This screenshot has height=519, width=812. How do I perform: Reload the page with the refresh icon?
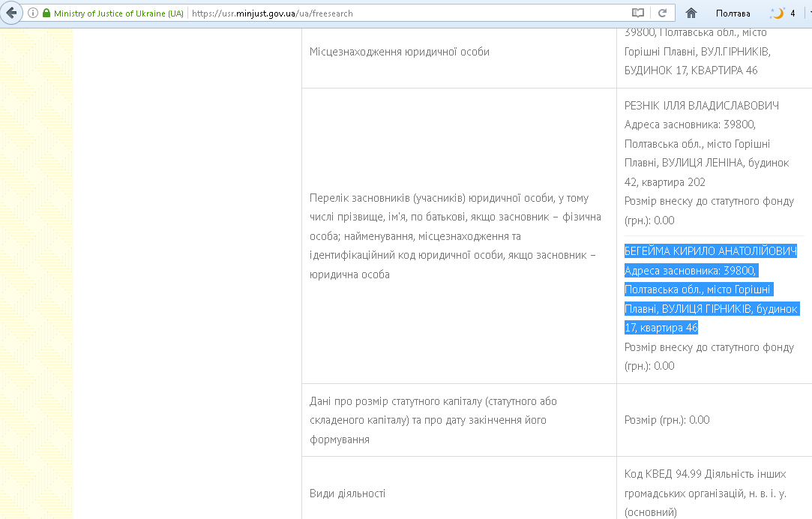click(x=662, y=13)
